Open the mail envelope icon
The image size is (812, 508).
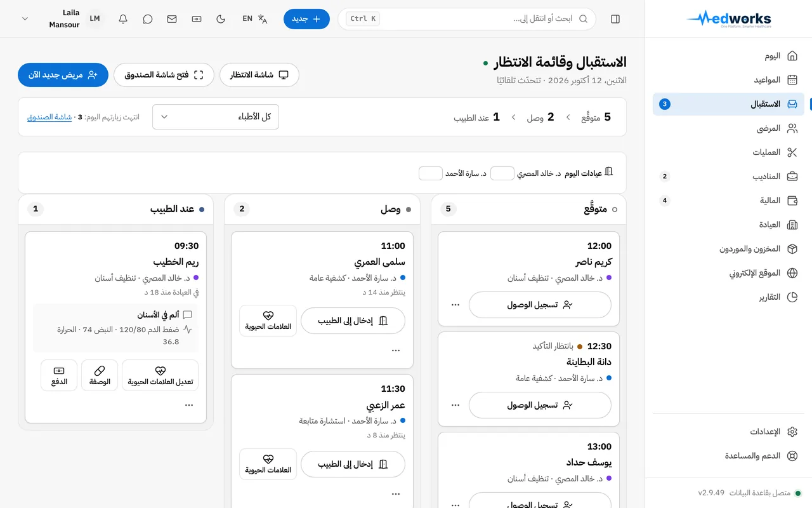tap(172, 19)
